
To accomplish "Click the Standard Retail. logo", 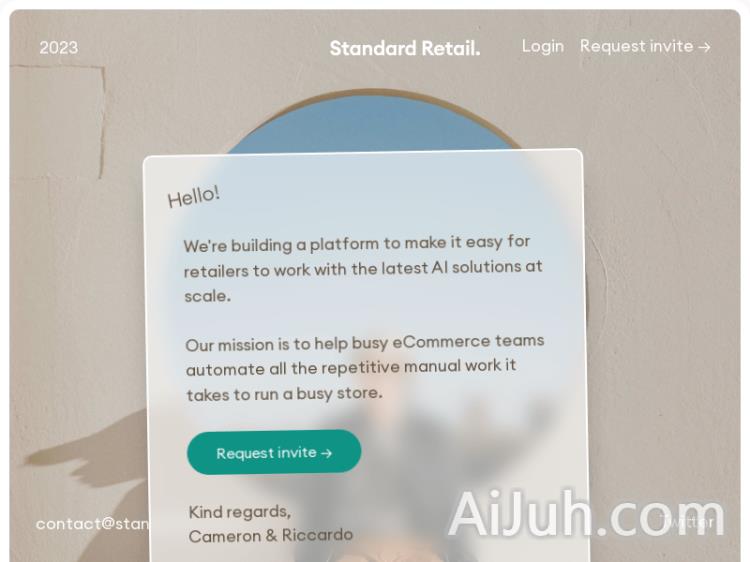I will (405, 48).
